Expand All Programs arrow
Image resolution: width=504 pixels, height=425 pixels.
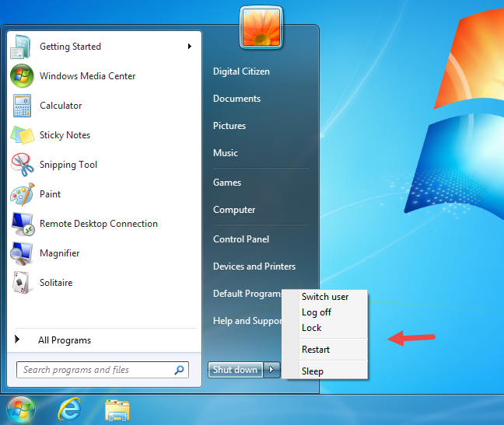point(17,340)
